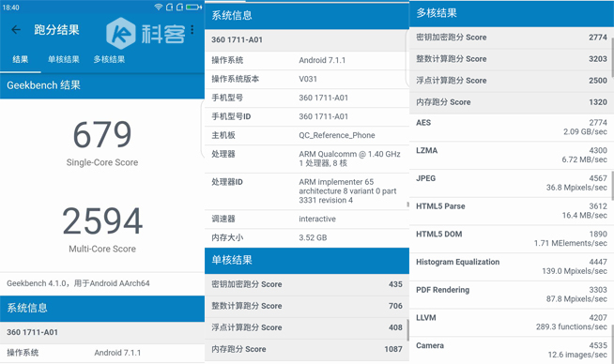
Task: Tap the 12.6 images/sec Camera value
Action: [577, 355]
